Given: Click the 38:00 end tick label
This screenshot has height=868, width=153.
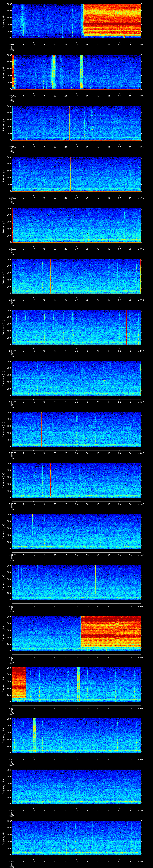Looking at the screenshot, I should (x=141, y=351).
